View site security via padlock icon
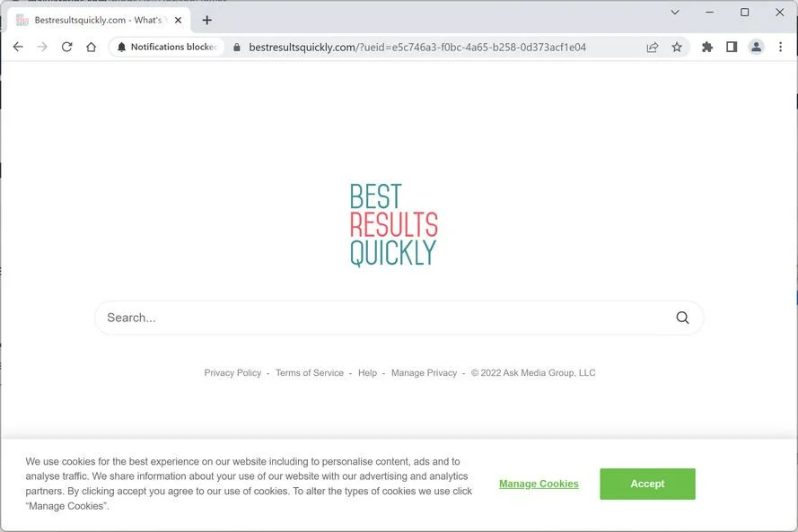 coord(237,48)
